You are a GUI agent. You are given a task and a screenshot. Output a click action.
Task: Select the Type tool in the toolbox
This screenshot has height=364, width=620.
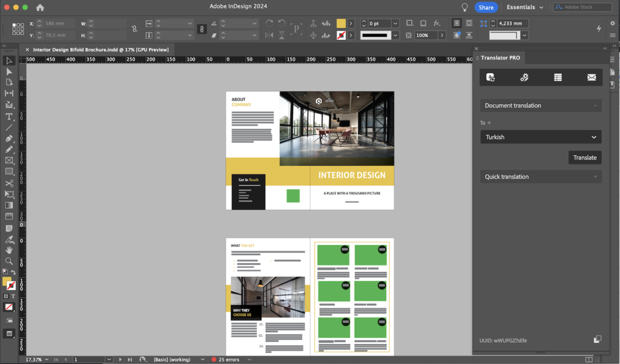pyautogui.click(x=9, y=116)
